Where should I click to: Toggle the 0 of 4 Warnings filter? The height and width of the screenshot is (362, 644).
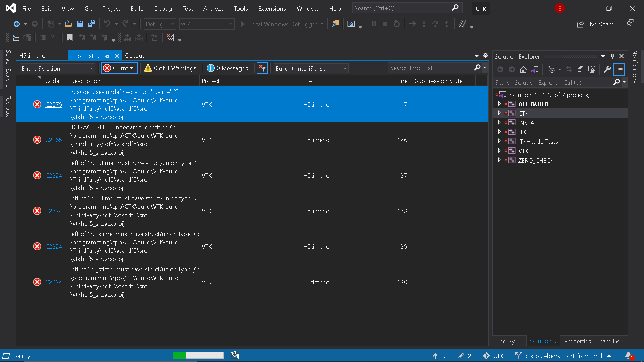pyautogui.click(x=170, y=68)
